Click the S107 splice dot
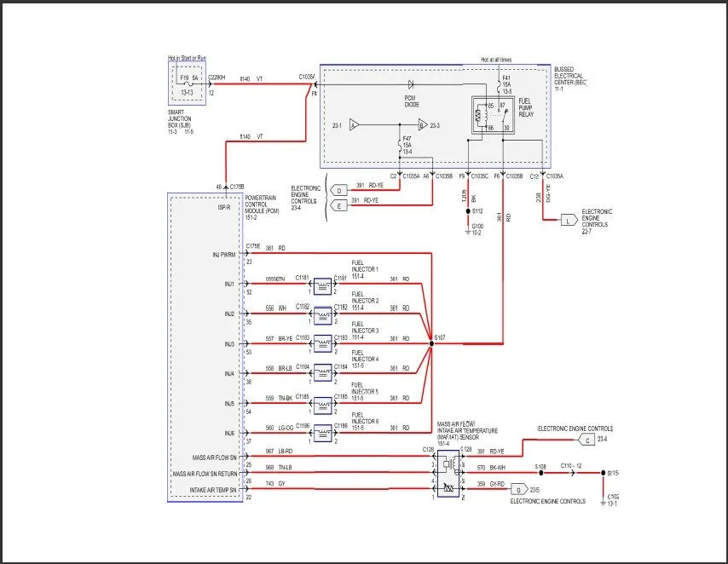This screenshot has width=728, height=564. [x=431, y=343]
